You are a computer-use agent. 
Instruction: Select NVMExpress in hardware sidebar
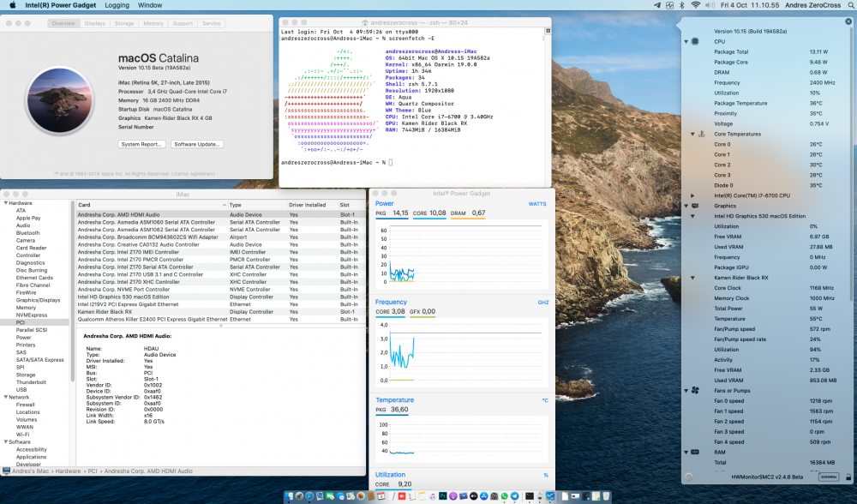click(x=32, y=315)
